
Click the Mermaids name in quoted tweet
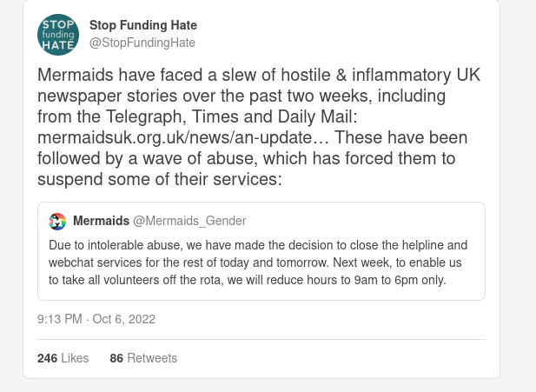tap(101, 221)
